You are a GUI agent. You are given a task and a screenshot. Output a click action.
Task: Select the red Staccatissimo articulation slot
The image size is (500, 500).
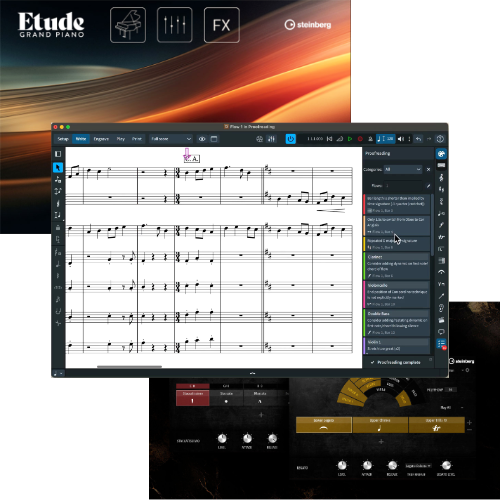(192, 398)
